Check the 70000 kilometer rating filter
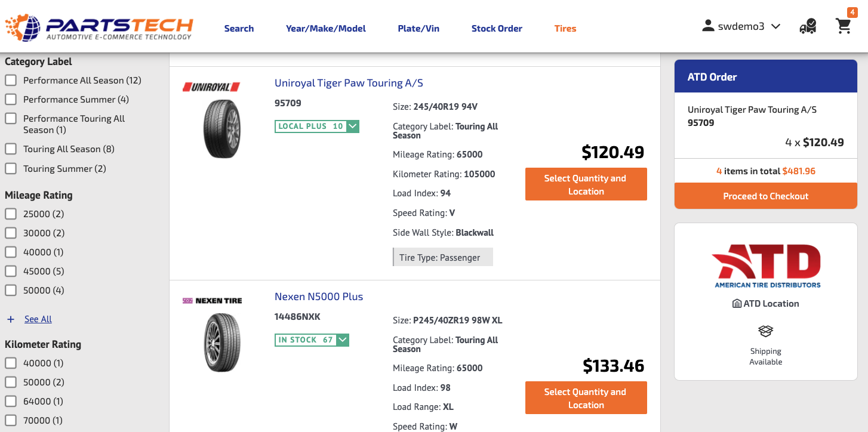The height and width of the screenshot is (432, 868). click(11, 421)
